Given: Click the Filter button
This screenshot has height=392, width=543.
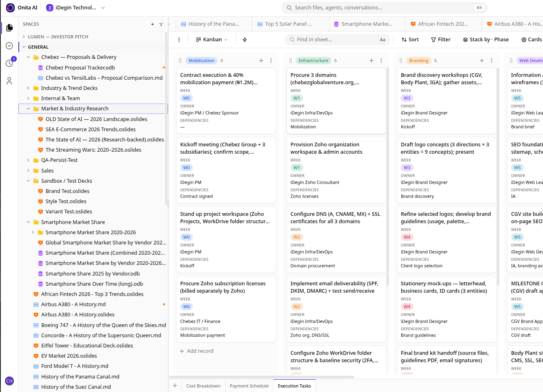Looking at the screenshot, I should [x=441, y=40].
